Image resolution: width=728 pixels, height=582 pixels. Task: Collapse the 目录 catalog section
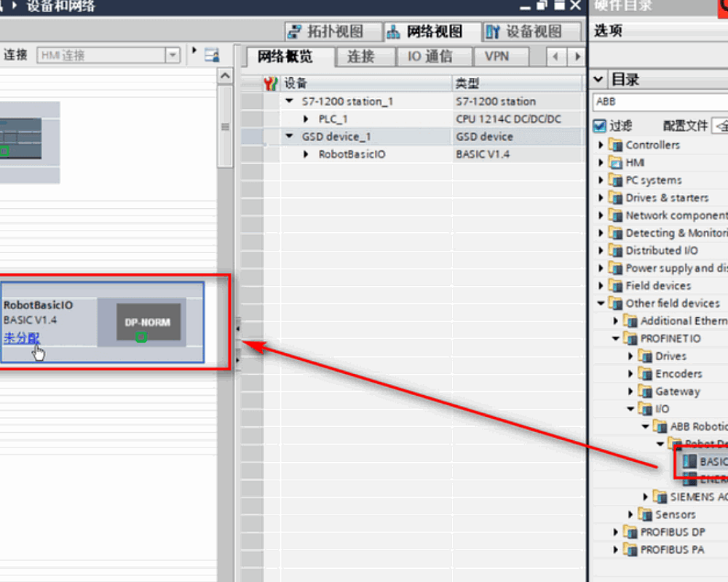(598, 79)
